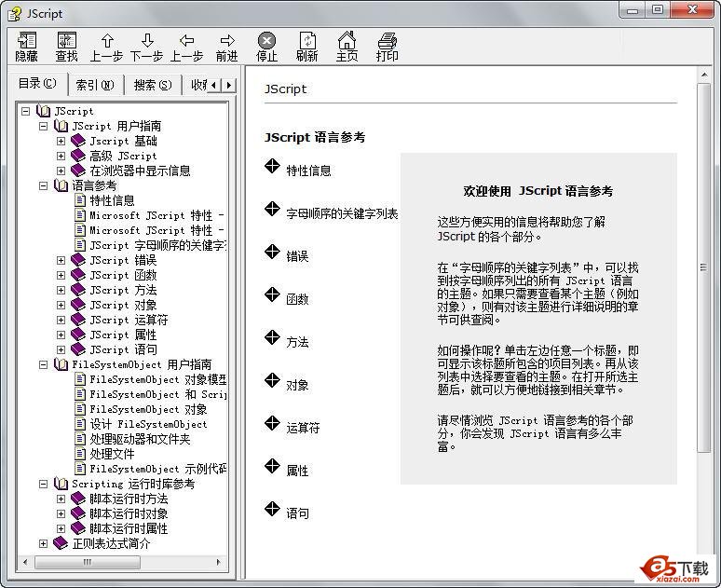Click the book icon of 正则表达式简介
The image size is (721, 588).
tap(61, 543)
